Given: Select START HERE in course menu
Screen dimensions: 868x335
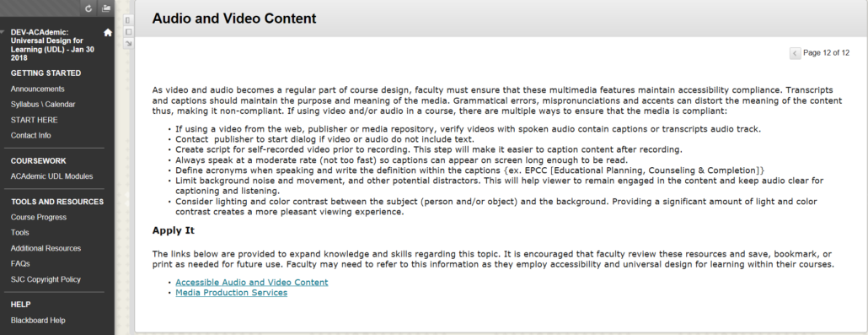Looking at the screenshot, I should [x=35, y=120].
